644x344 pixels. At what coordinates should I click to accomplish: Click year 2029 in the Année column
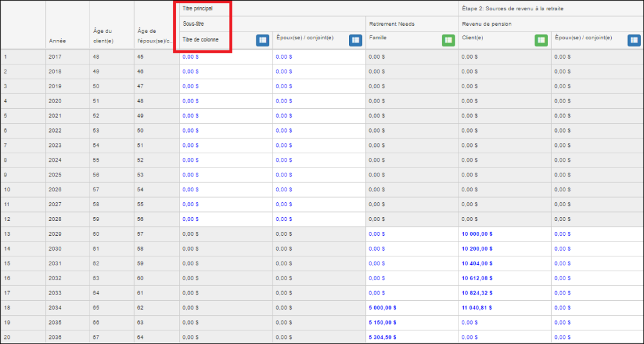[54, 234]
